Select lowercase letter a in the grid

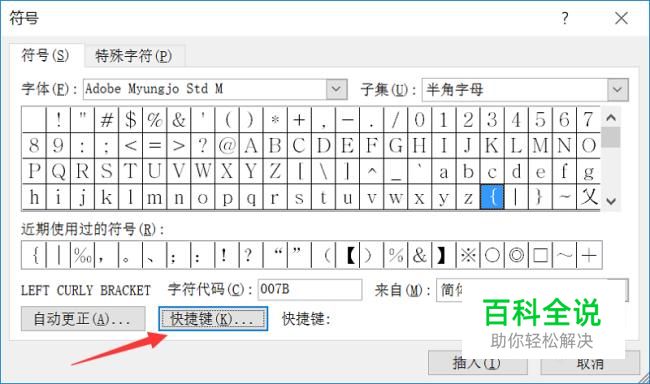click(444, 171)
